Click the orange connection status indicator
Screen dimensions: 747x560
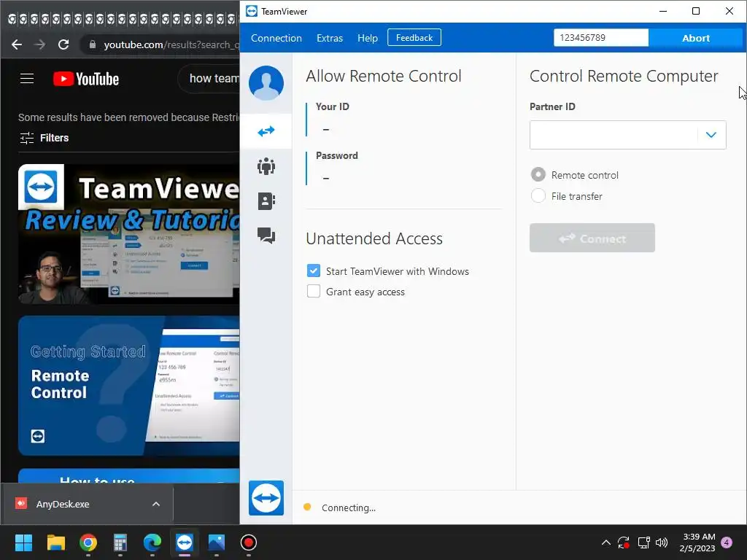pyautogui.click(x=307, y=507)
